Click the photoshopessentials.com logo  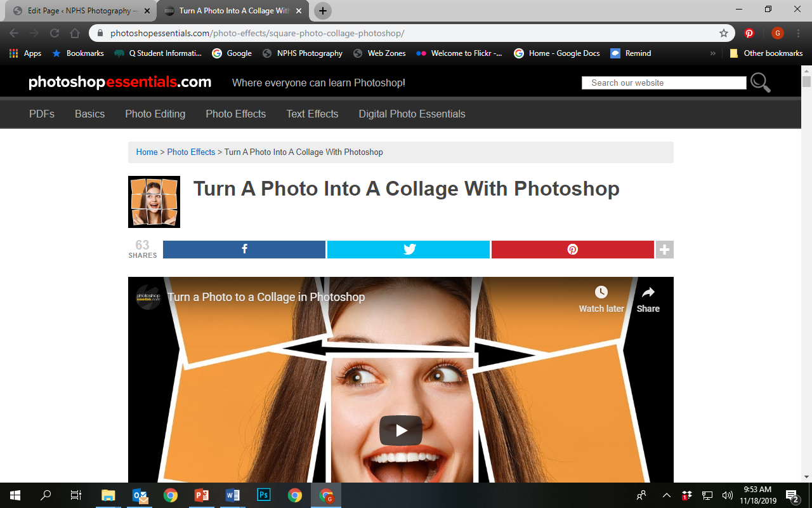tap(120, 82)
